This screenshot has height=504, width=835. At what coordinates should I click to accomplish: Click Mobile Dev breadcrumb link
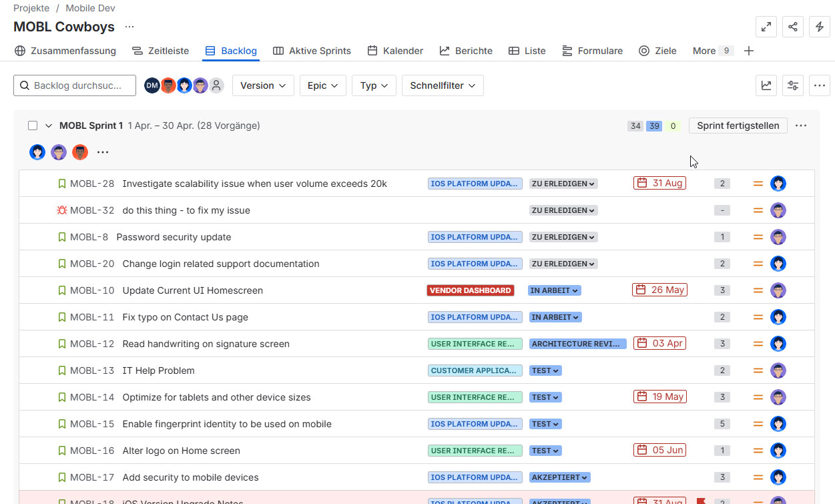tap(90, 8)
